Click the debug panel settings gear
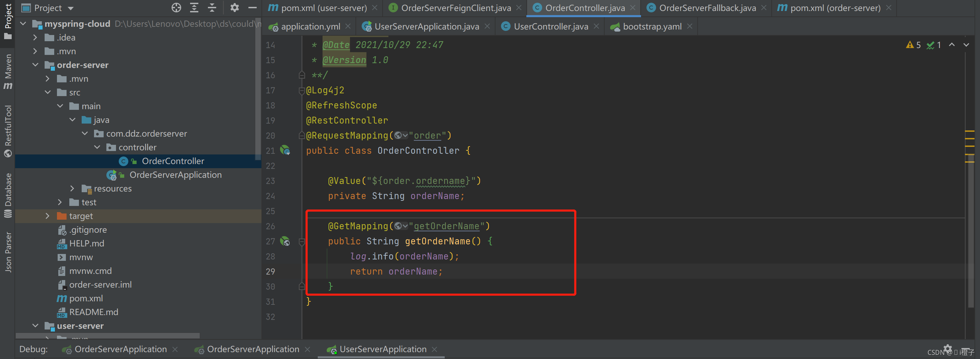This screenshot has width=980, height=359. point(948,348)
